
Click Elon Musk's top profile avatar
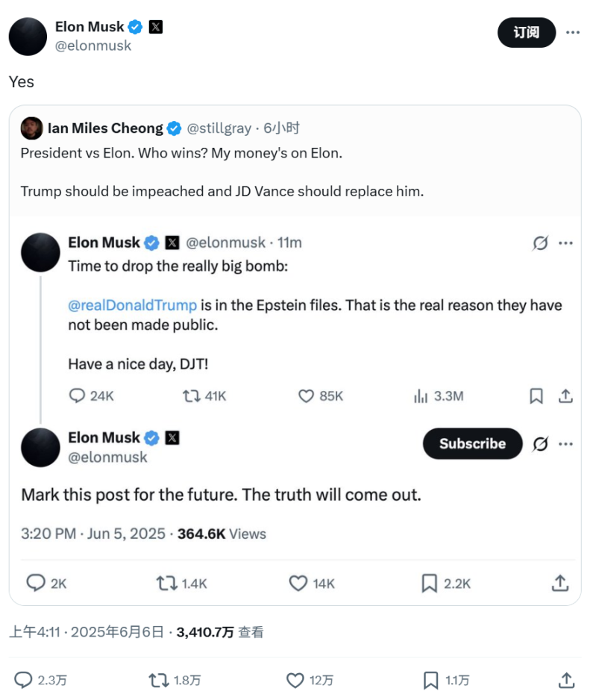(x=28, y=35)
